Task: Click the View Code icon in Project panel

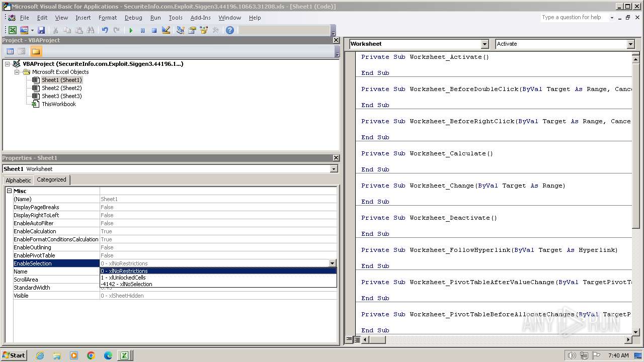Action: click(10, 51)
